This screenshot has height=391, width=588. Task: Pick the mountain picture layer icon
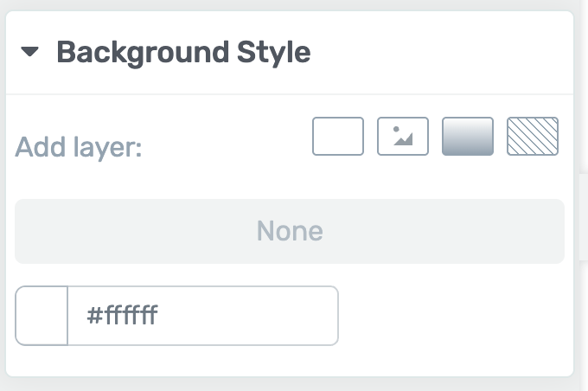click(x=403, y=136)
